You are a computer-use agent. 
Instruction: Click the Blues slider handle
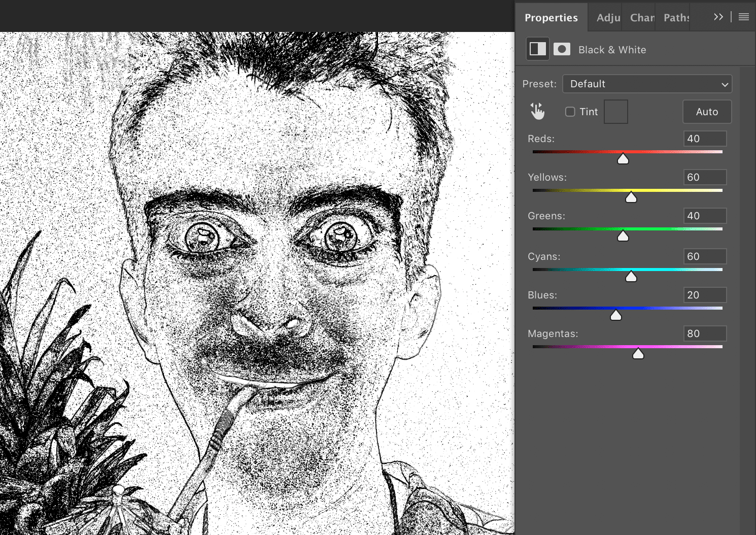click(x=616, y=315)
